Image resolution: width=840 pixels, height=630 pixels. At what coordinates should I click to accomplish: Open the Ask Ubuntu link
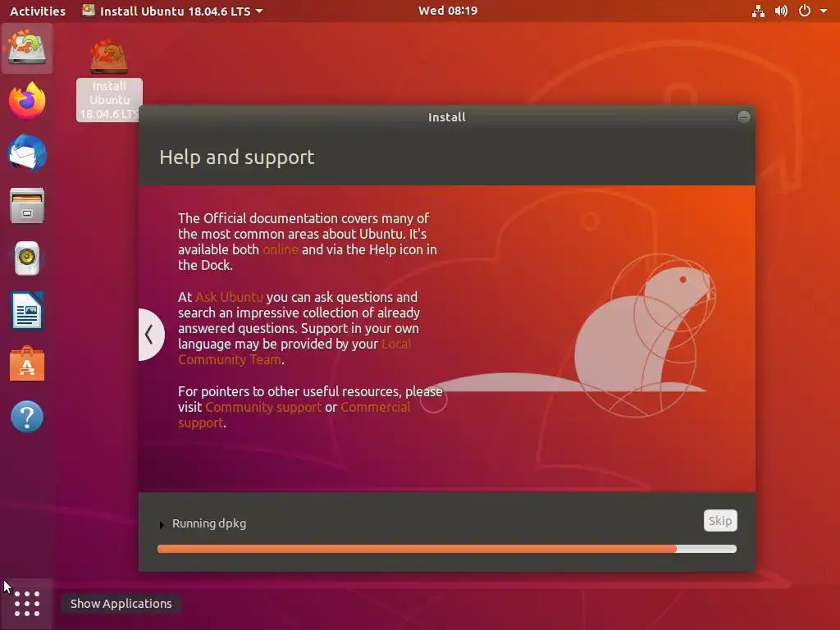tap(229, 297)
